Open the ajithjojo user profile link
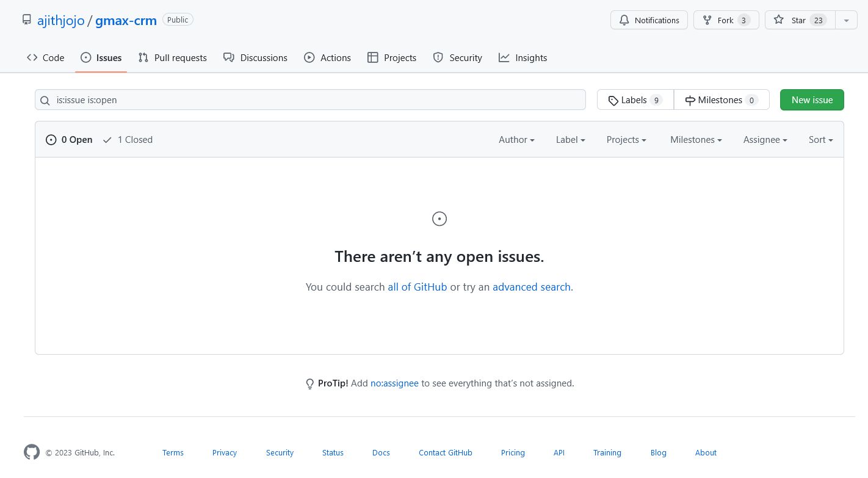Screen dimensions: 868x478 coord(61,20)
